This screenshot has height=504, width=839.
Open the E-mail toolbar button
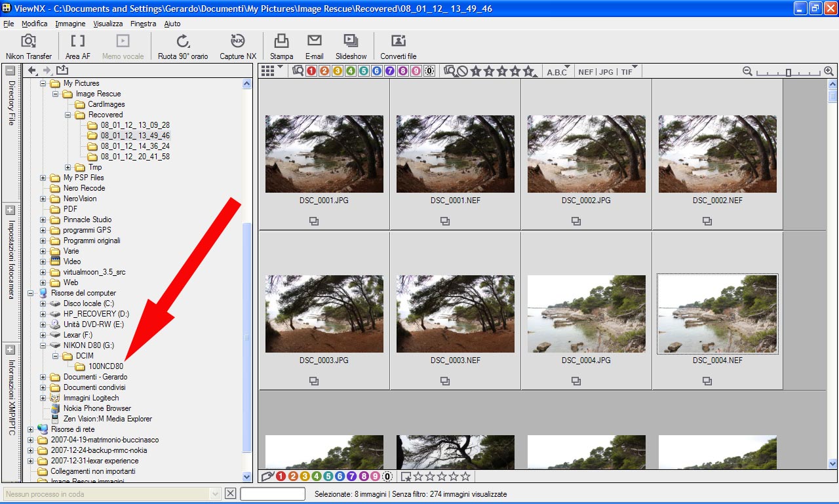[314, 46]
